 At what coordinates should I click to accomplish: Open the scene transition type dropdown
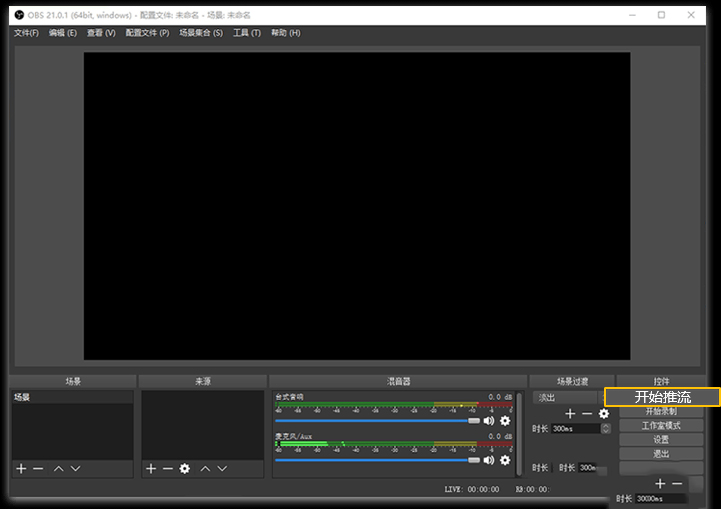click(x=565, y=397)
